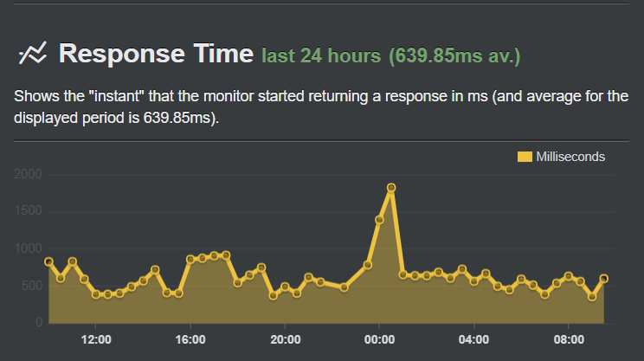The width and height of the screenshot is (644, 361).
Task: Click the 12:00 x-axis label
Action: [95, 339]
